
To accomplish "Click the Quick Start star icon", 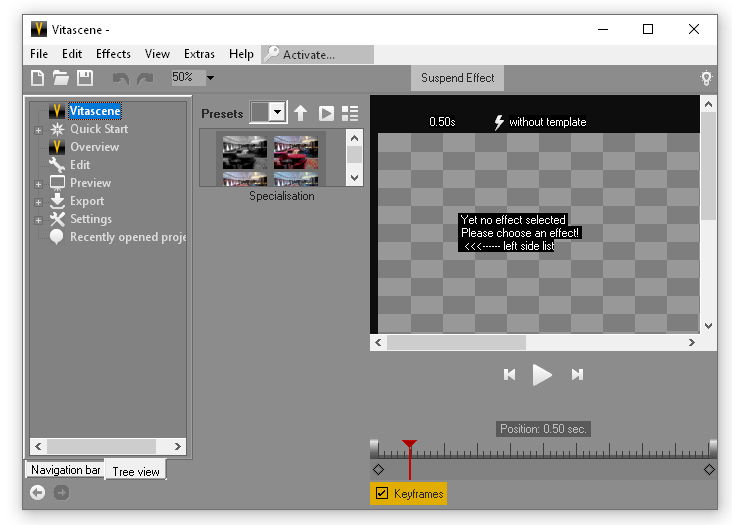I will [x=57, y=129].
